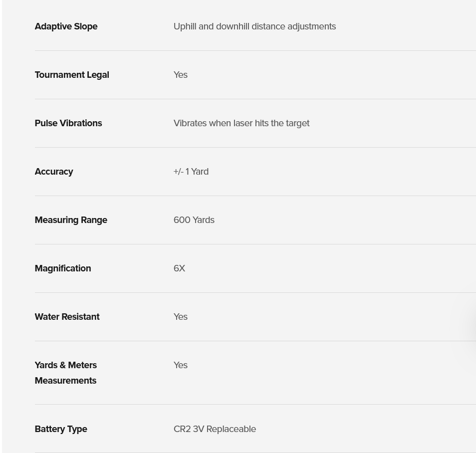This screenshot has width=476, height=453.
Task: Click the Pulse Vibrations spec label
Action: [68, 123]
